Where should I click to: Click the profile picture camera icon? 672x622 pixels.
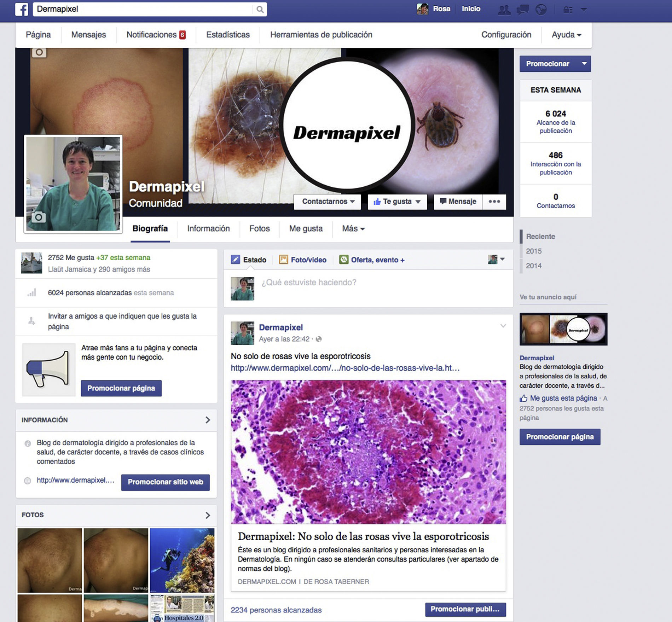39,217
